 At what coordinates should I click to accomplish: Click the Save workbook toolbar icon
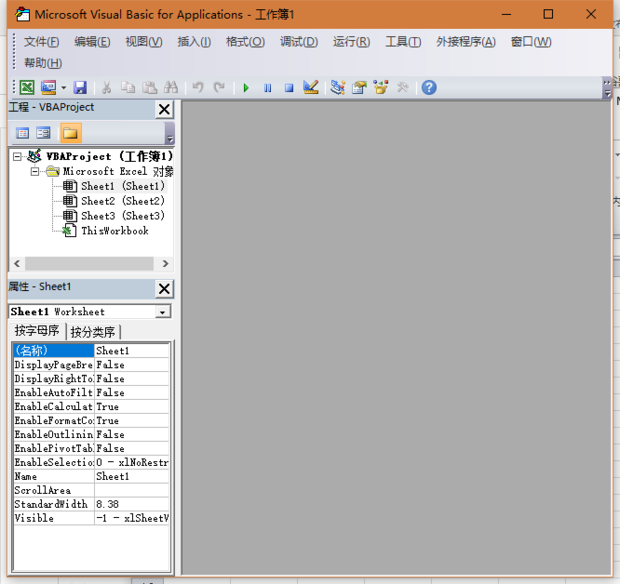pyautogui.click(x=80, y=88)
